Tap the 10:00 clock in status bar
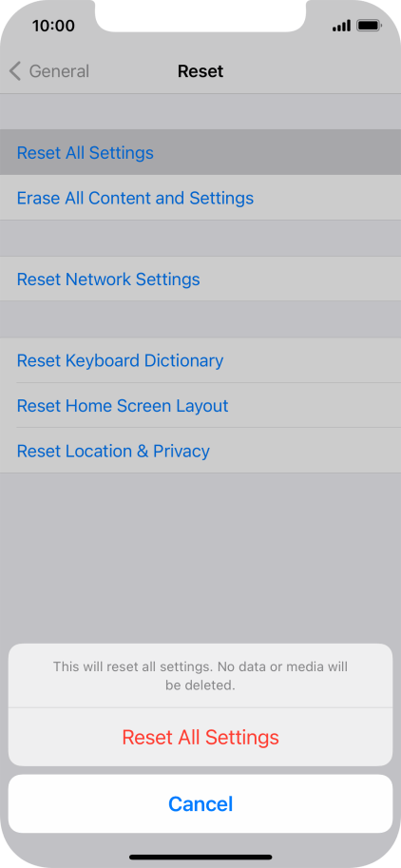 (53, 26)
